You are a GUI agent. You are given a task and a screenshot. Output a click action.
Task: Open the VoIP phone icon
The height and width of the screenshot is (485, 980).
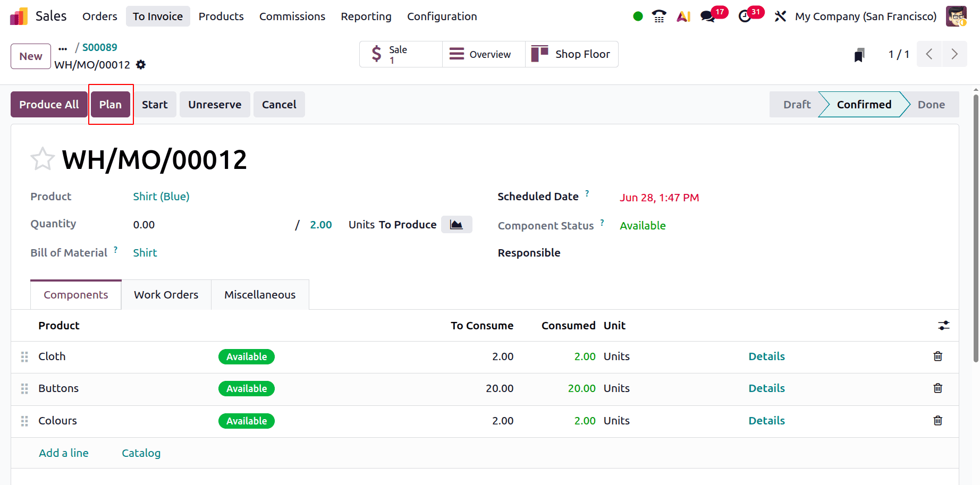click(x=659, y=16)
